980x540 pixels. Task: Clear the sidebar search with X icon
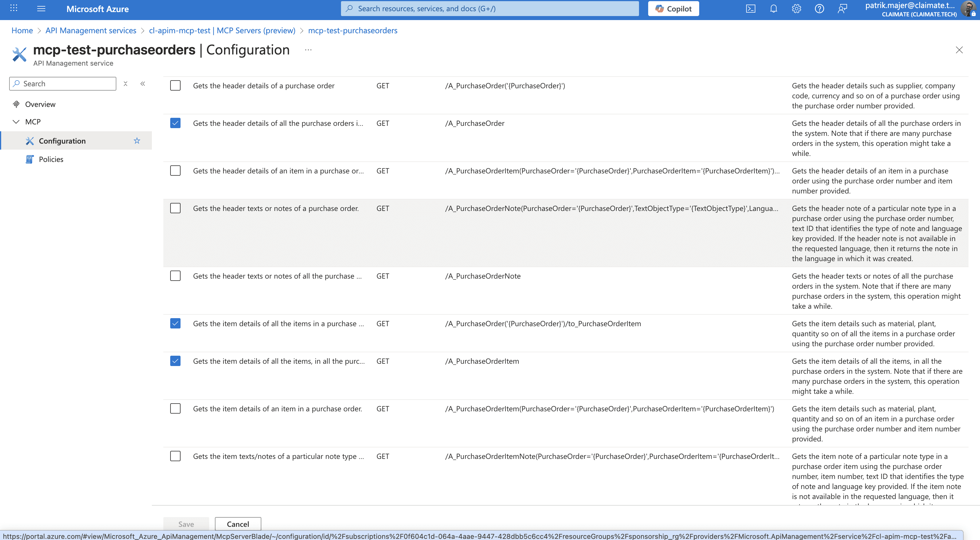(x=126, y=84)
